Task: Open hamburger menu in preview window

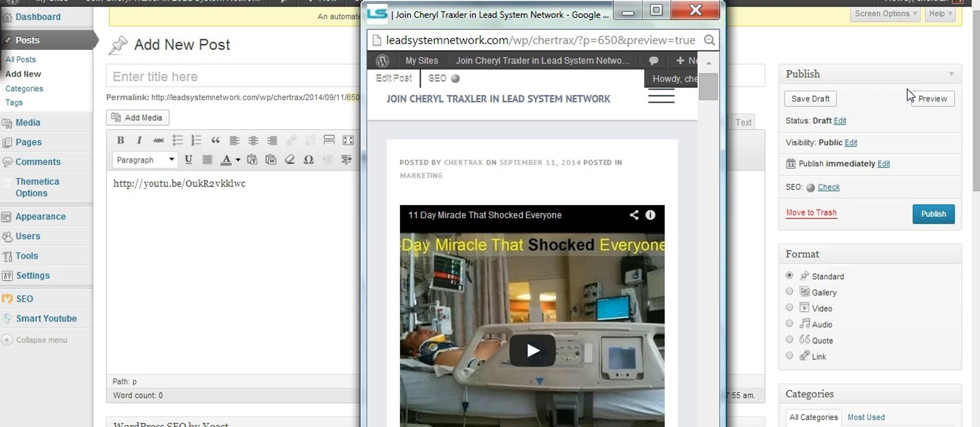Action: (661, 96)
